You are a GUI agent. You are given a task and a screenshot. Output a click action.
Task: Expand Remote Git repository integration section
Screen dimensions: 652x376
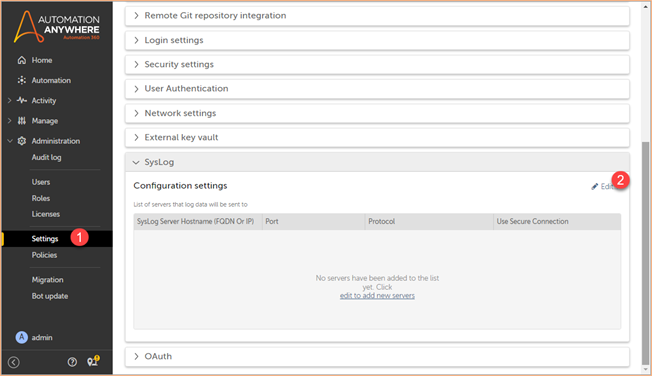point(377,16)
